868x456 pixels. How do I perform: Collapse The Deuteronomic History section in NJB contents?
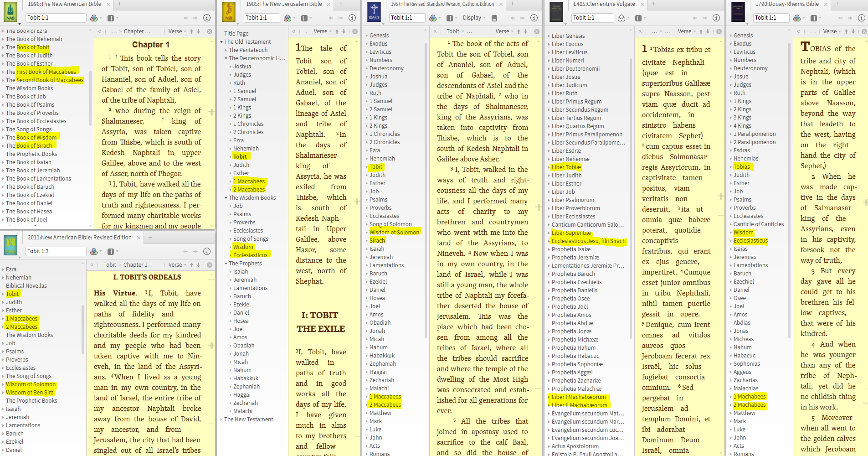pyautogui.click(x=226, y=58)
